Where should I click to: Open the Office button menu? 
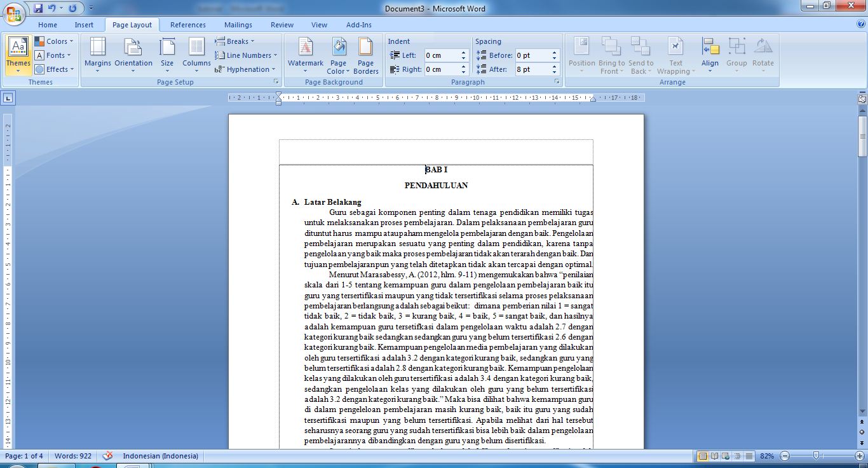click(x=14, y=14)
